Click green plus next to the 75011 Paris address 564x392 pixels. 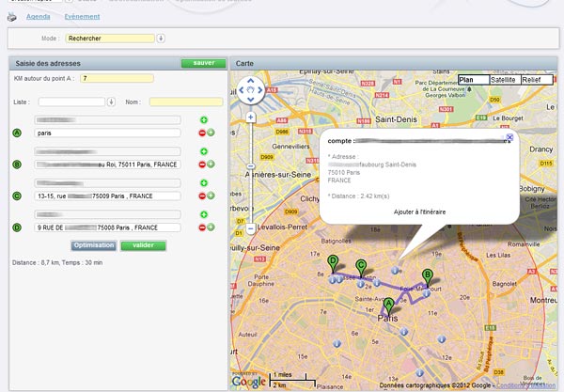[211, 164]
